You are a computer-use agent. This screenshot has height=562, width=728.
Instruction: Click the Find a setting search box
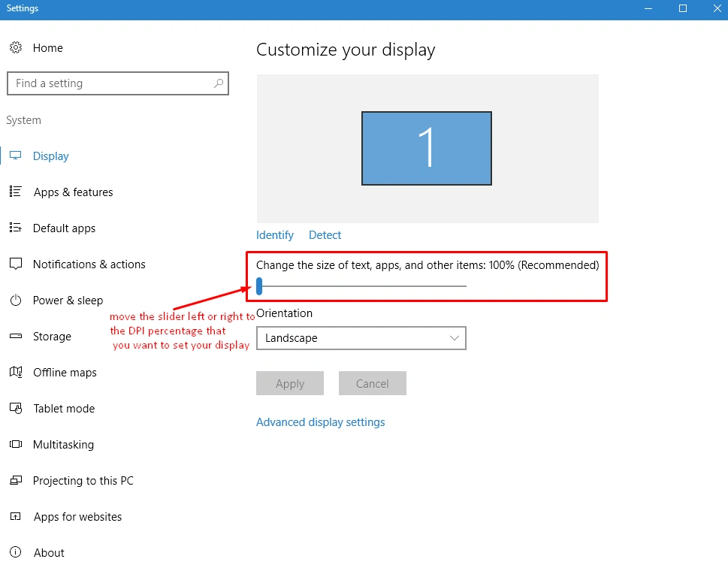118,83
